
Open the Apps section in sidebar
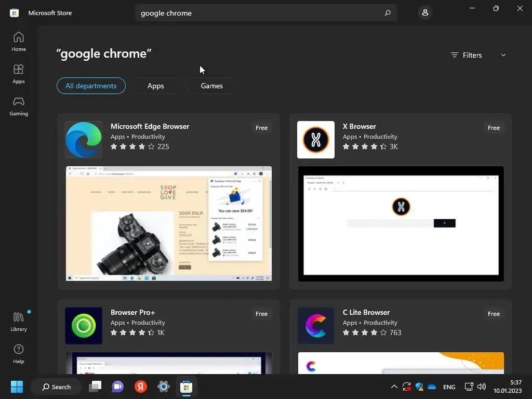click(x=19, y=74)
